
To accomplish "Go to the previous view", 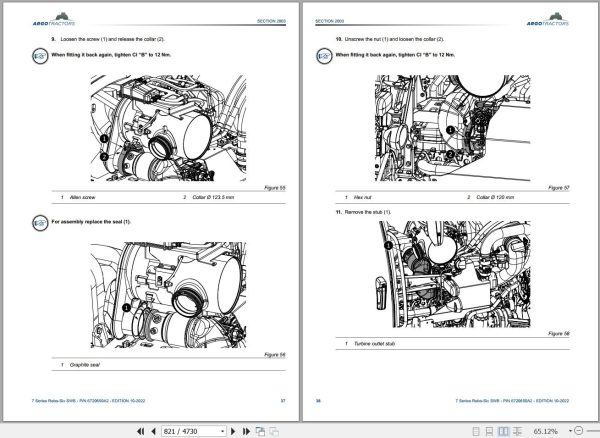I will tap(260, 431).
